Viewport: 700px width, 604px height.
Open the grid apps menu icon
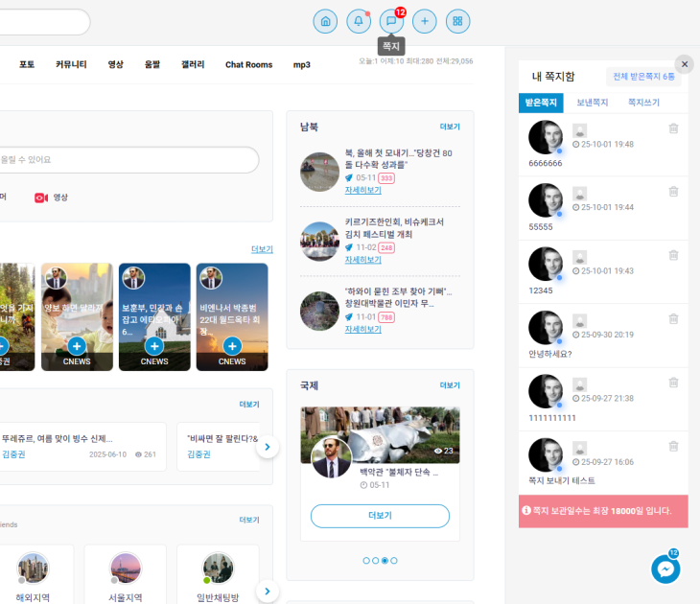pos(457,21)
